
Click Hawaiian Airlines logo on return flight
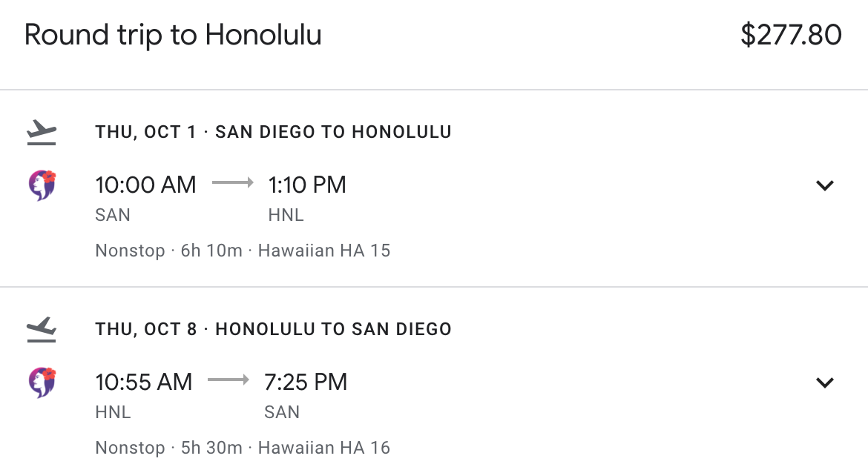click(x=42, y=383)
